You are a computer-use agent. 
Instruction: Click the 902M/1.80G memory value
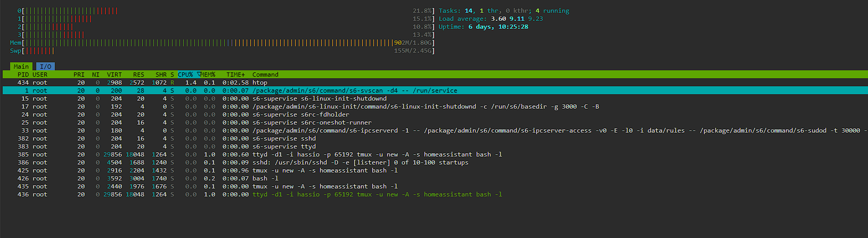click(x=413, y=43)
